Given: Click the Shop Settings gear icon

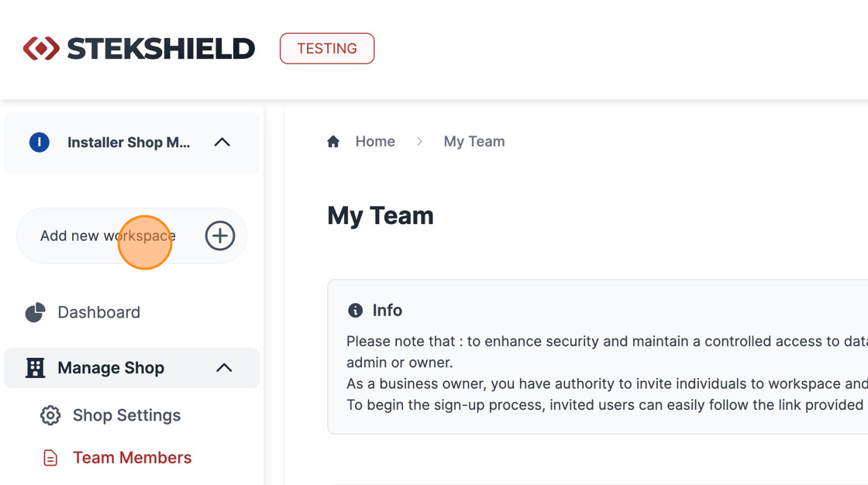Looking at the screenshot, I should click(50, 415).
